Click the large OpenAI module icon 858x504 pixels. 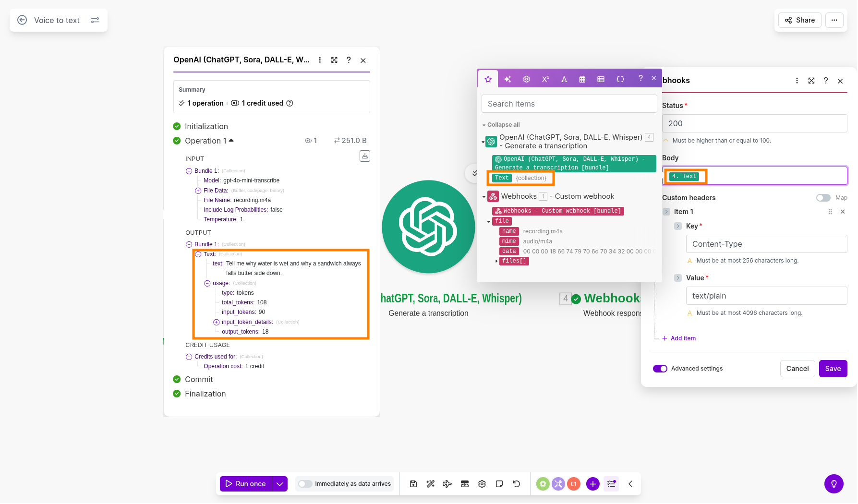tap(428, 227)
